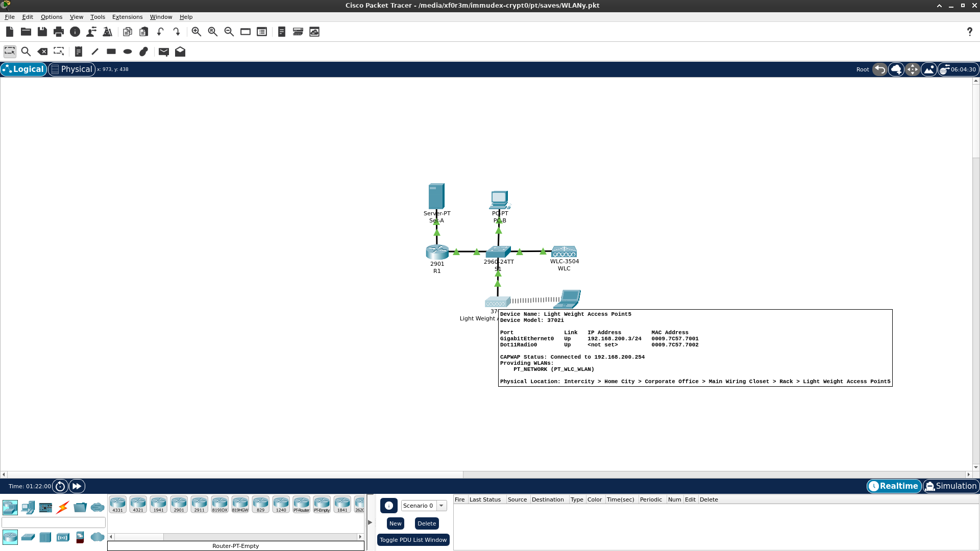Click the Zoom In toolbar icon
980x551 pixels.
click(x=197, y=32)
